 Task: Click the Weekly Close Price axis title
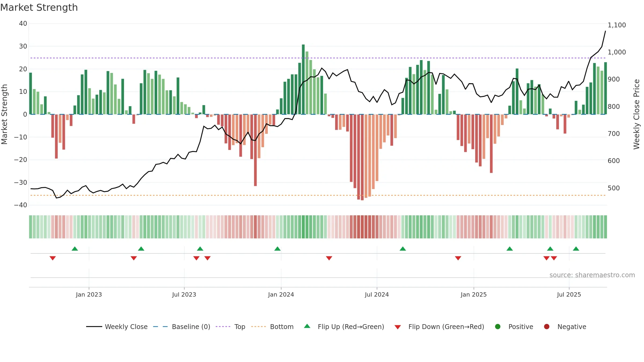[x=636, y=114]
